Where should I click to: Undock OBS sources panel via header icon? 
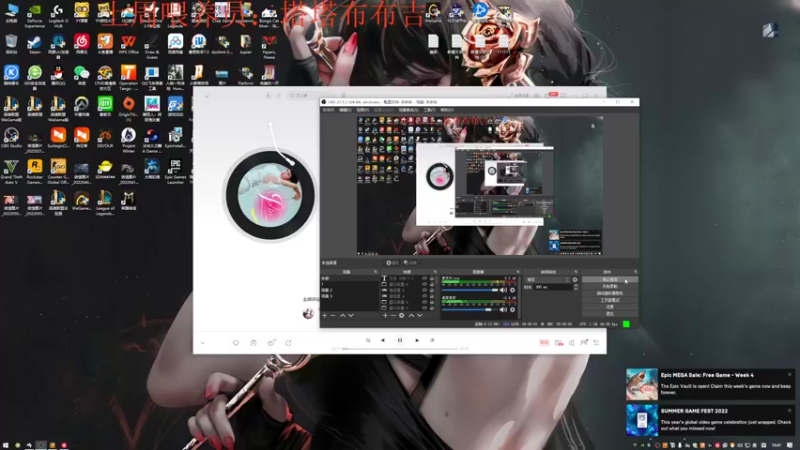coord(435,271)
